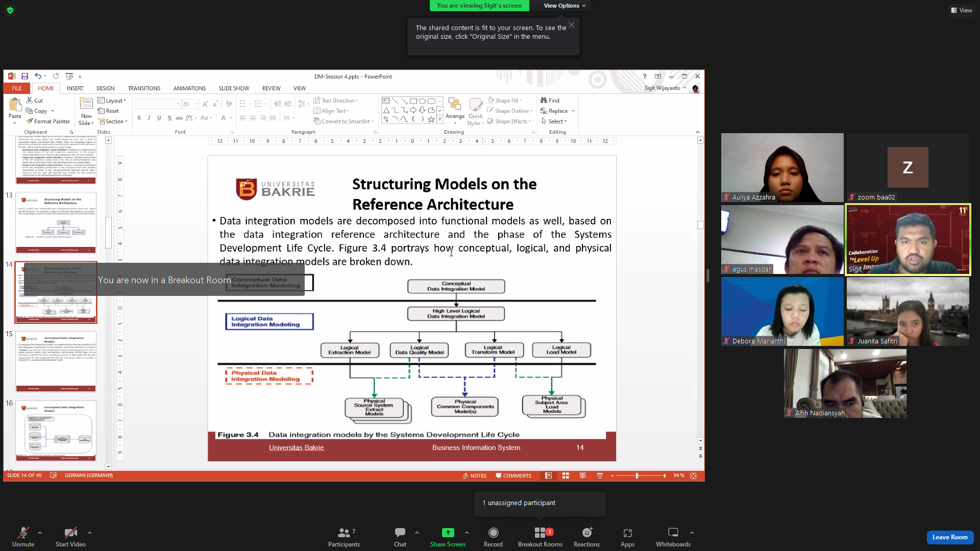This screenshot has height=551, width=980.
Task: Click the Find icon in Editing group
Action: pos(544,101)
